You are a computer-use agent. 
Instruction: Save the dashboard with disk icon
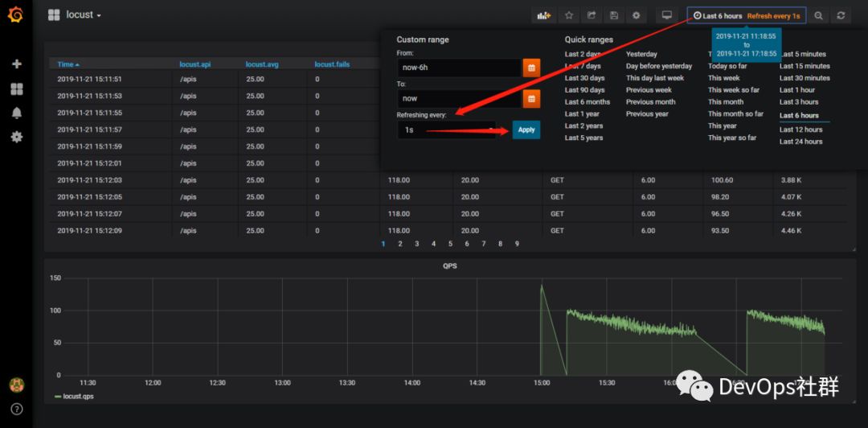[614, 15]
